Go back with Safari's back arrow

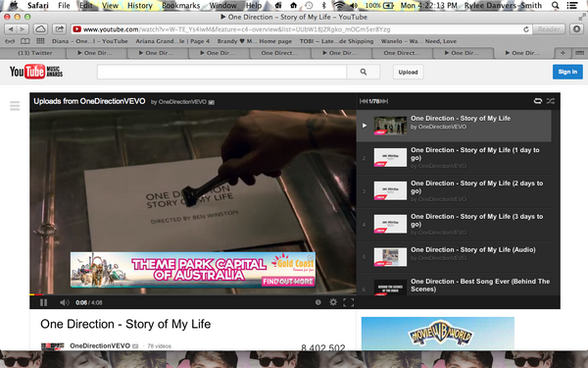click(11, 28)
